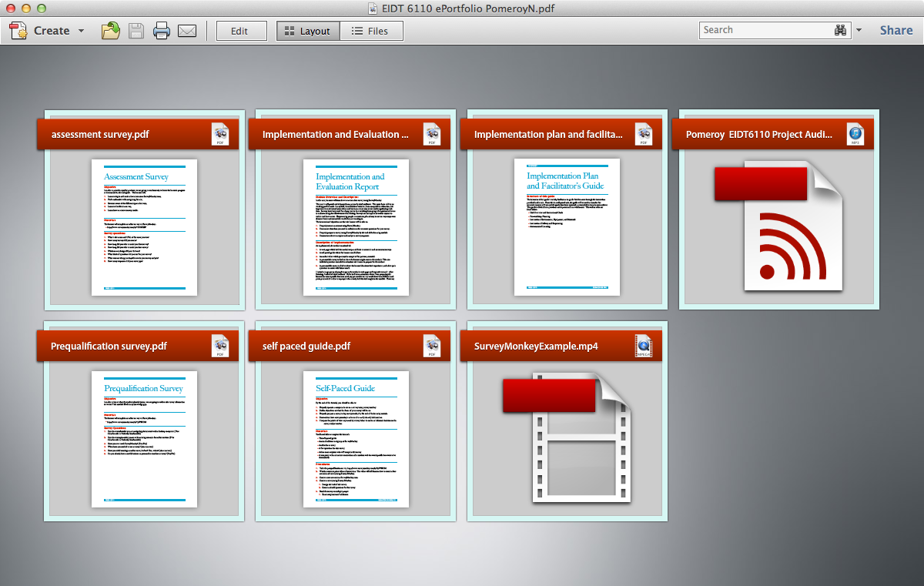This screenshot has width=924, height=586.
Task: Click the Save floppy disk icon
Action: [136, 31]
